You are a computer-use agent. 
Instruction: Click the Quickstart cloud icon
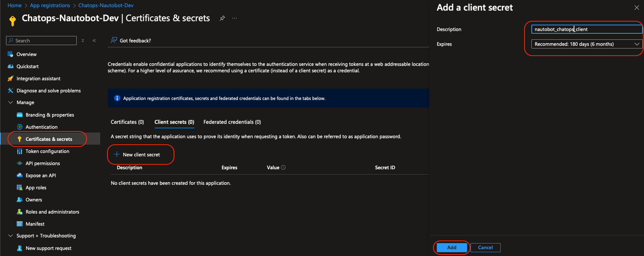10,66
